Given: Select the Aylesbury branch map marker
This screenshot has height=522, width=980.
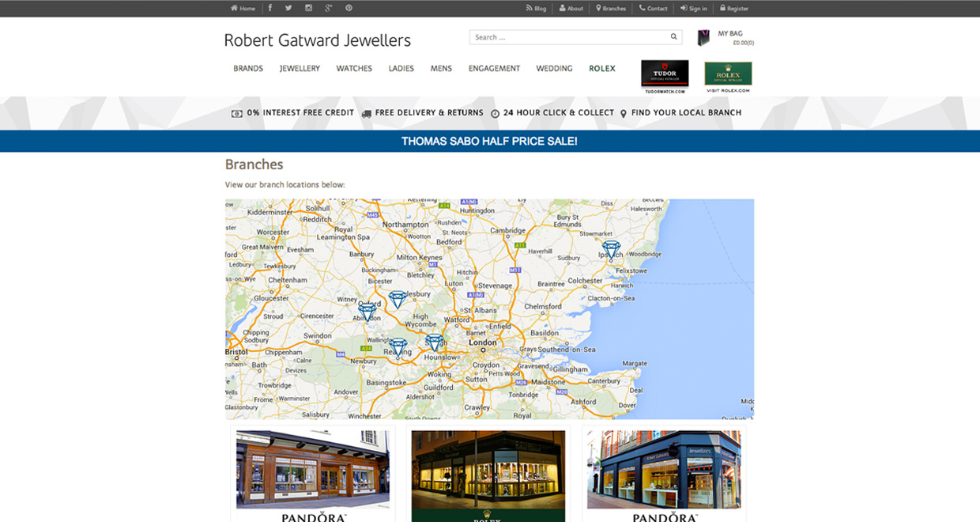Looking at the screenshot, I should tap(398, 299).
